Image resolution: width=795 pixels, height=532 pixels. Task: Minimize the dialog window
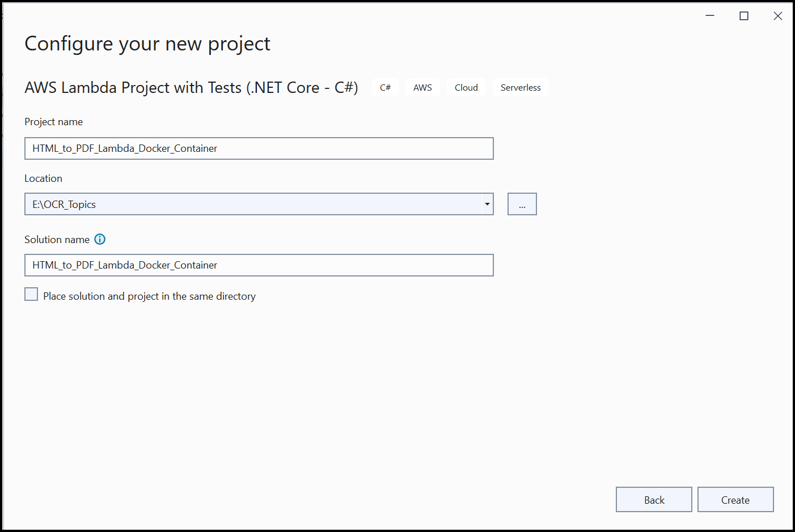(710, 16)
